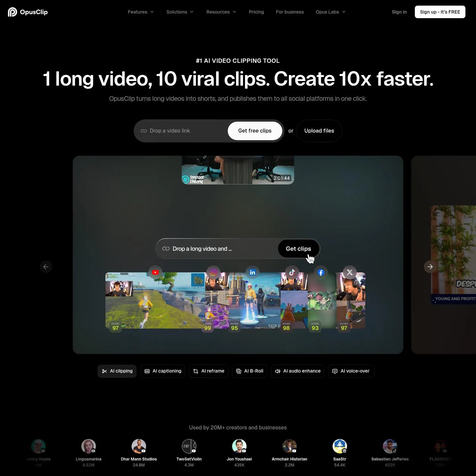476x476 pixels.
Task: Expand the Solutions menu
Action: [x=180, y=12]
